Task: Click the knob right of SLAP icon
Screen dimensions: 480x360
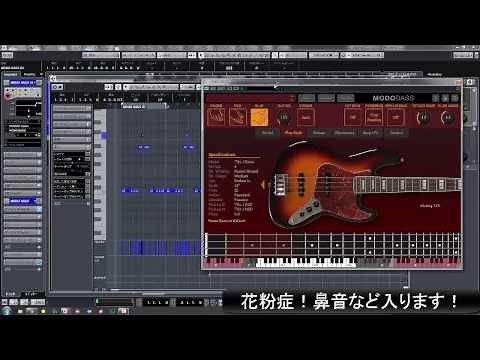Action: tap(284, 117)
